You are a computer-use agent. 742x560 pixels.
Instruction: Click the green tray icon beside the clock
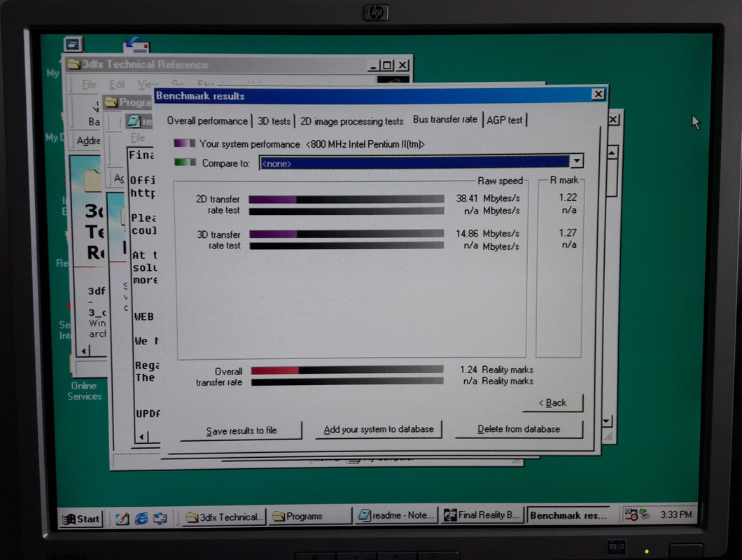coord(644,514)
